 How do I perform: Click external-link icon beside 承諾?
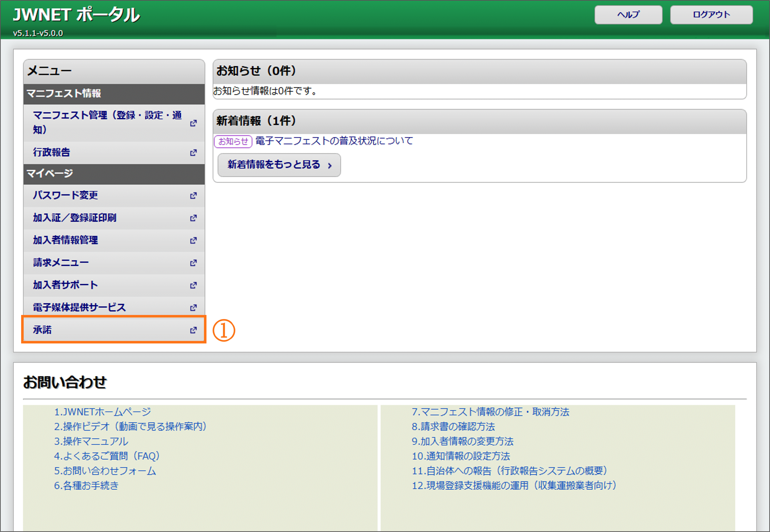pyautogui.click(x=193, y=330)
